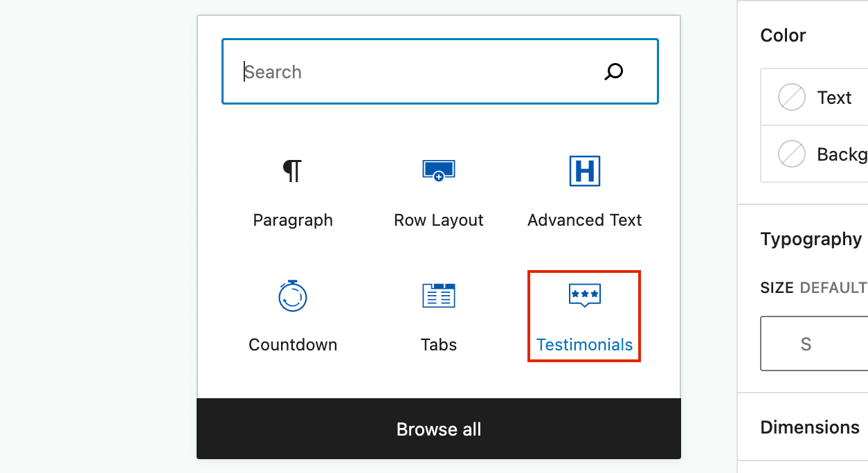
Task: Click the Text color option label
Action: click(x=834, y=98)
